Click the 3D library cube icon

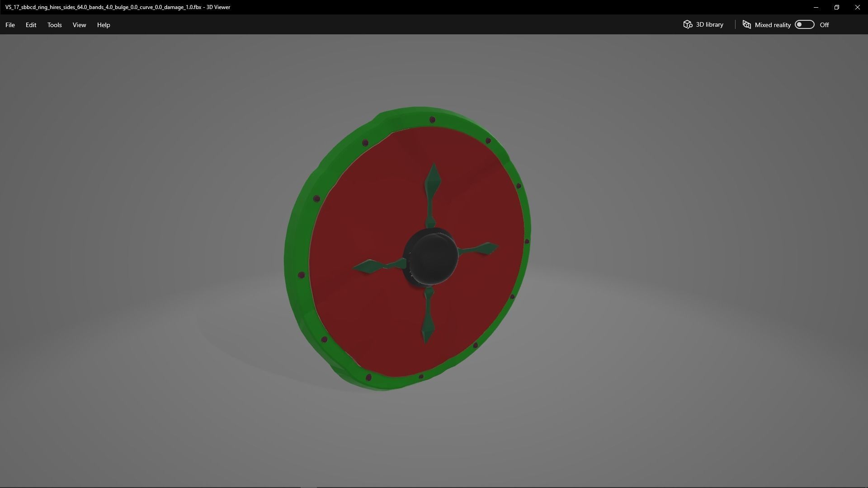(688, 24)
